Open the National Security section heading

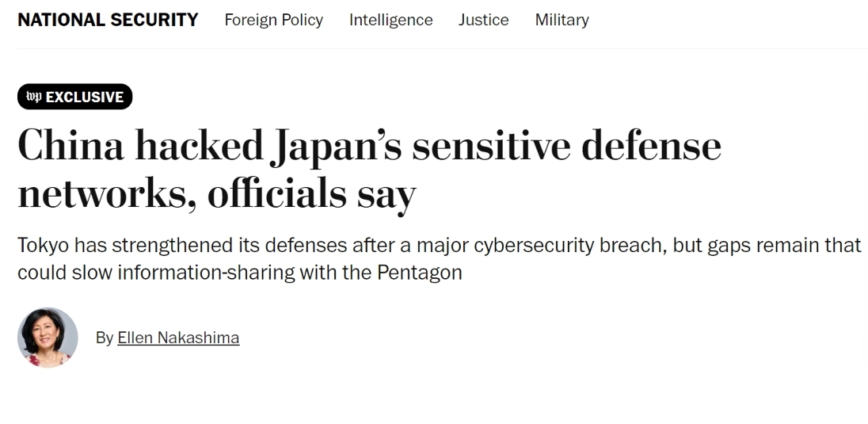coord(108,20)
